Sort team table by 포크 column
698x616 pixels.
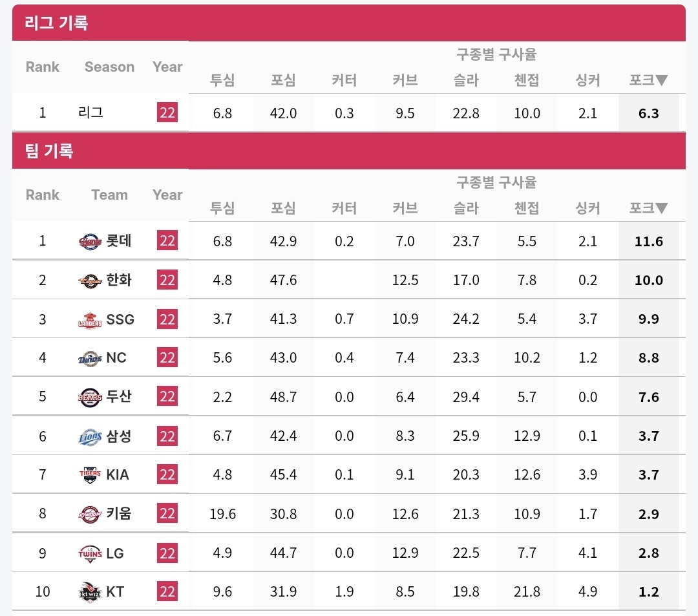pyautogui.click(x=648, y=208)
